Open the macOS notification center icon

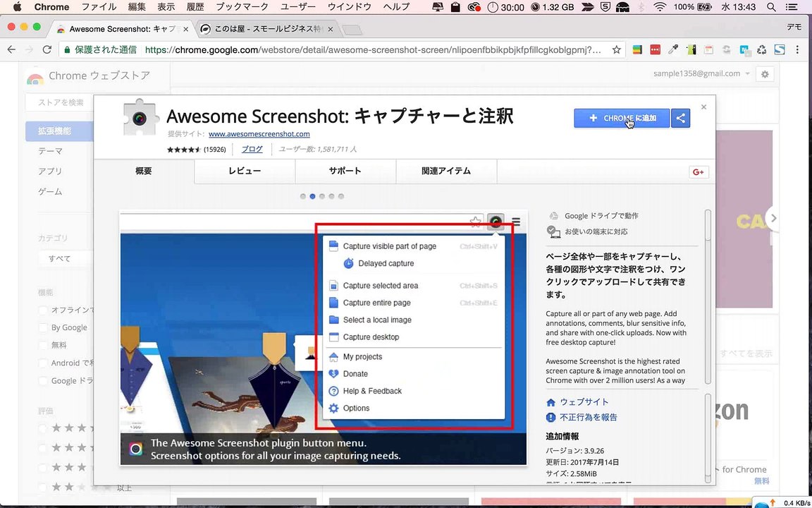(792, 7)
